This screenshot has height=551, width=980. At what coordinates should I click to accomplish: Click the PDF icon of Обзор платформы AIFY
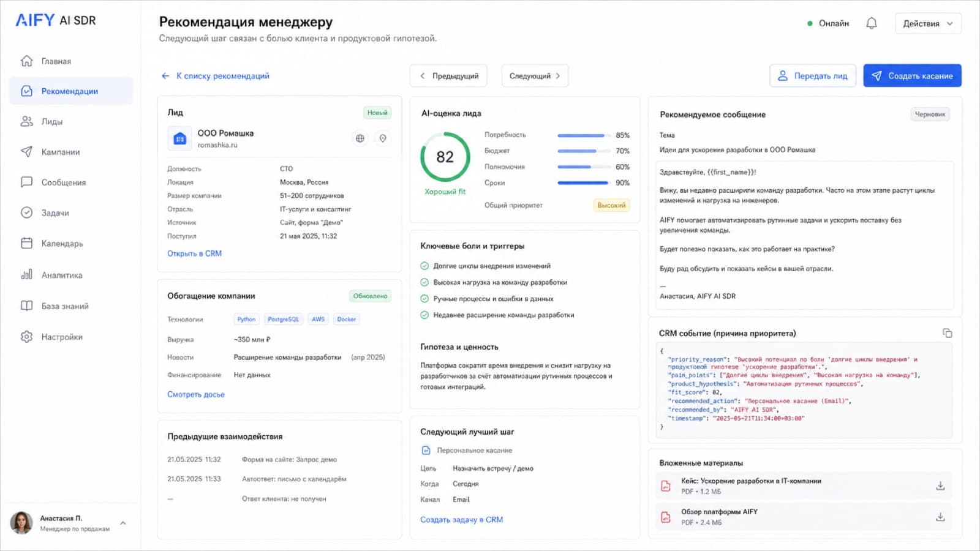pos(666,517)
